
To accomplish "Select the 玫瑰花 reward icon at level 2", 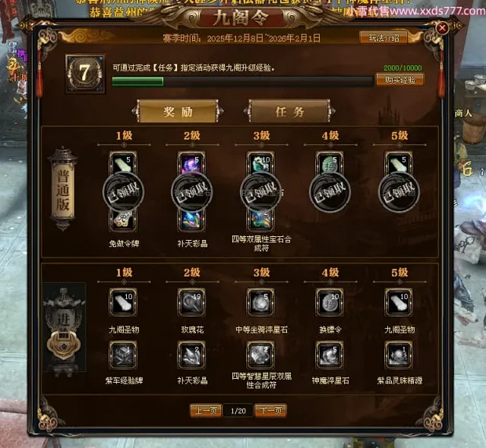I will [x=191, y=302].
